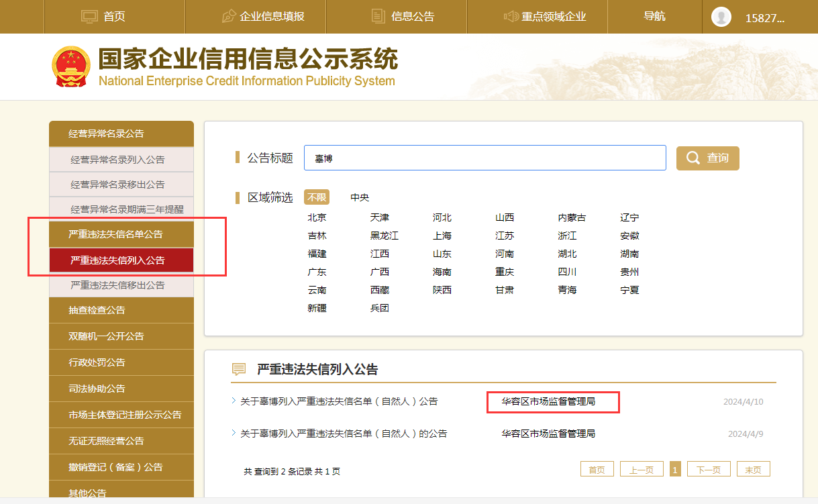Filter by region 四川
818x504 pixels.
[567, 272]
